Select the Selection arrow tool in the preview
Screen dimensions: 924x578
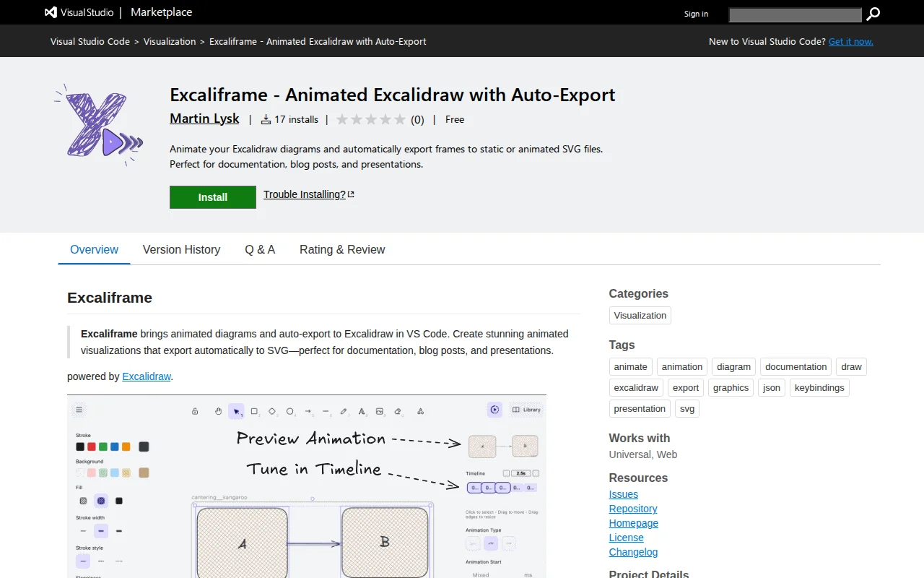[236, 411]
